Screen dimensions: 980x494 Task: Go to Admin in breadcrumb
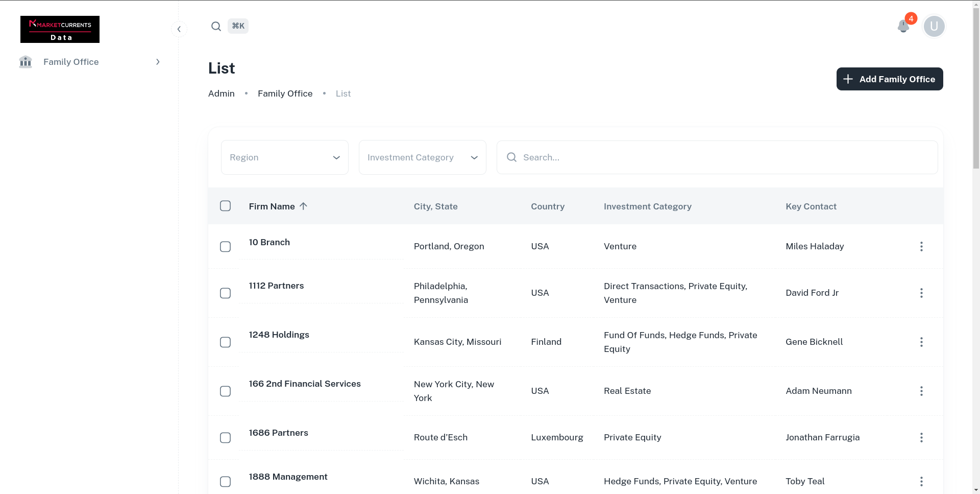[x=221, y=93]
